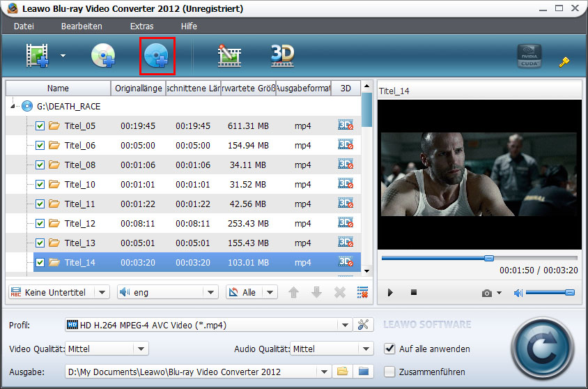This screenshot has width=588, height=389.
Task: Select the Titel_12 row name
Action: point(80,224)
